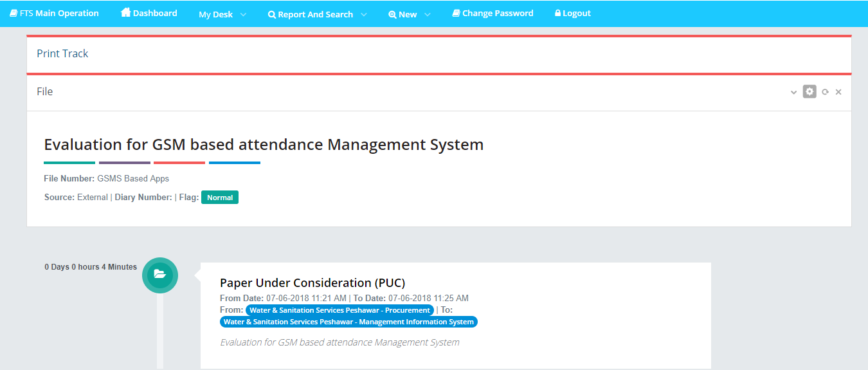Click the Logout lock icon

[x=557, y=14]
